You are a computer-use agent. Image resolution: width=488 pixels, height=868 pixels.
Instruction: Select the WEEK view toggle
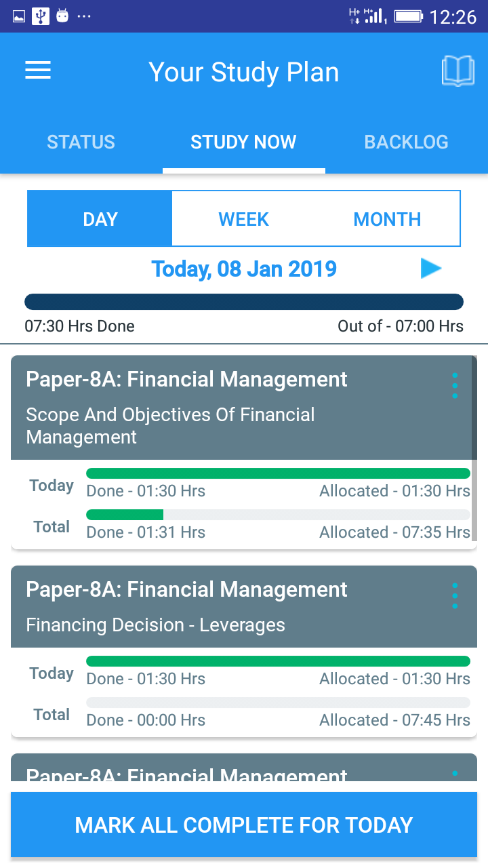point(243,219)
